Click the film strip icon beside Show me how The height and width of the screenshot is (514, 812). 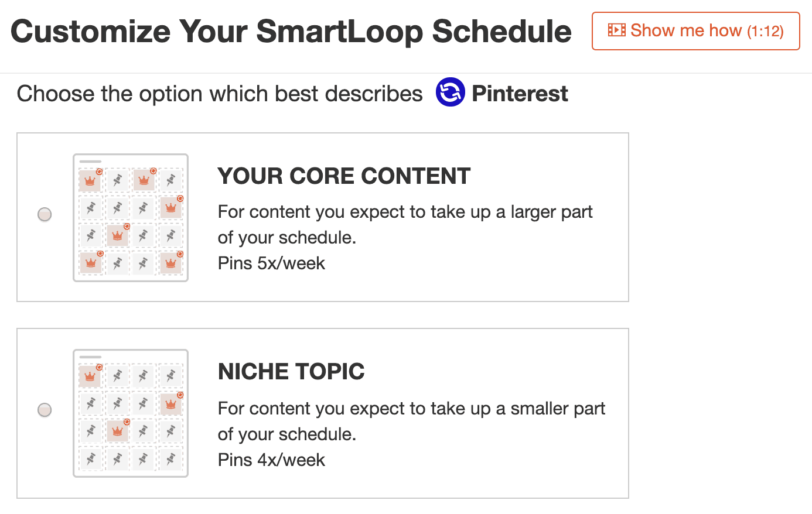616,30
